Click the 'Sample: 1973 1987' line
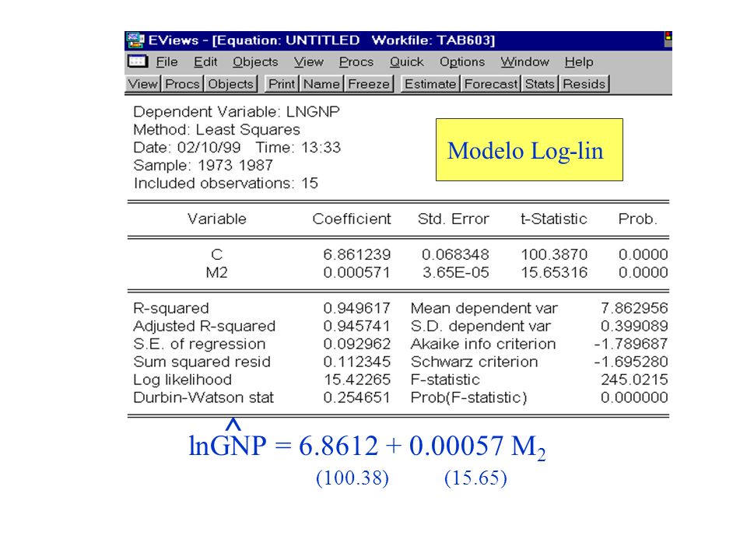This screenshot has height=560, width=747. (203, 165)
